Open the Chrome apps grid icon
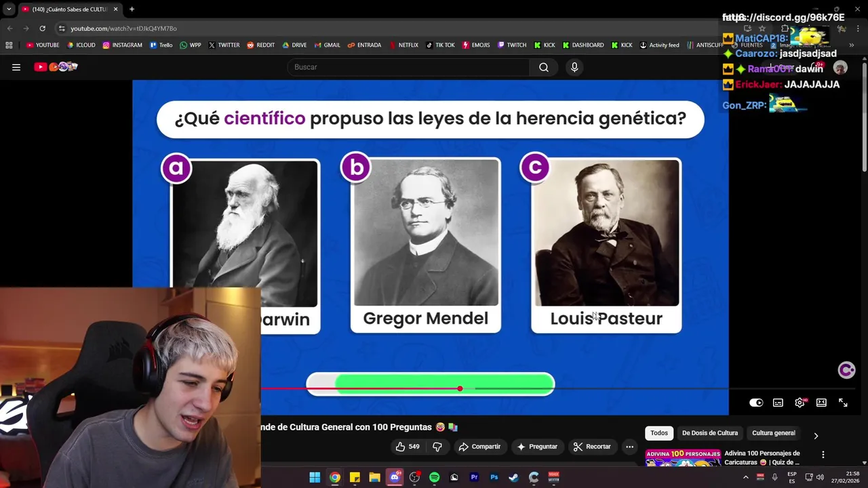The width and height of the screenshot is (868, 488). click(x=9, y=45)
